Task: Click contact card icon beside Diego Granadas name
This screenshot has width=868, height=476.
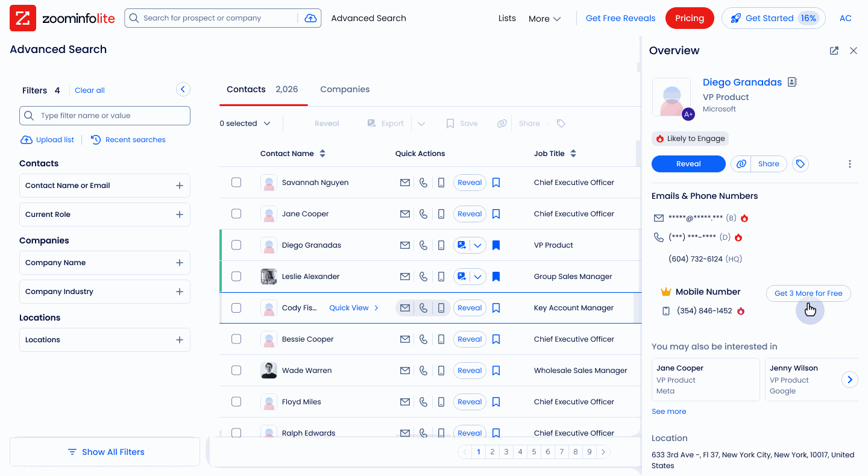Action: tap(793, 82)
